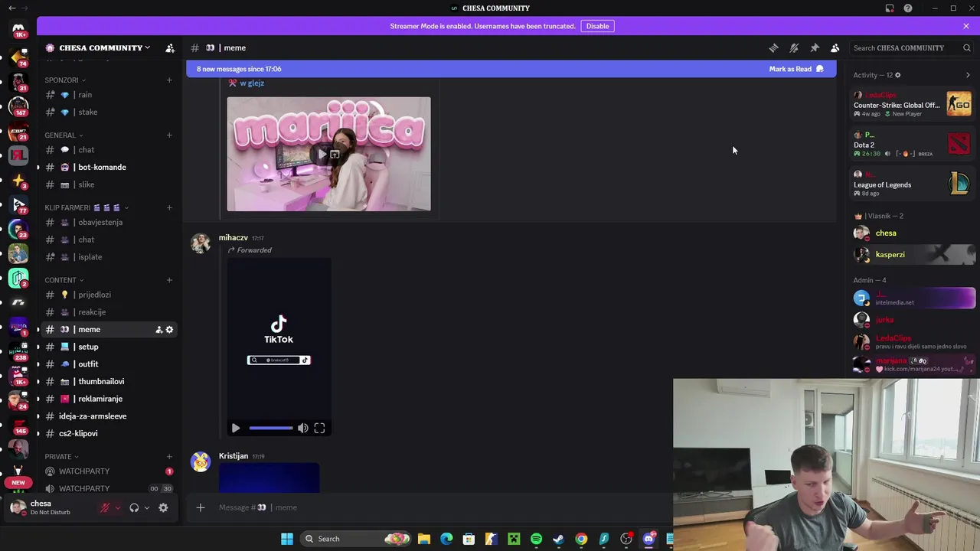
Task: Collapse the SPONZORI category
Action: click(65, 80)
